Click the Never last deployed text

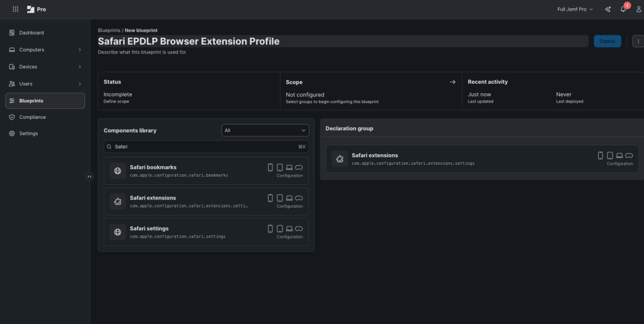click(x=563, y=94)
